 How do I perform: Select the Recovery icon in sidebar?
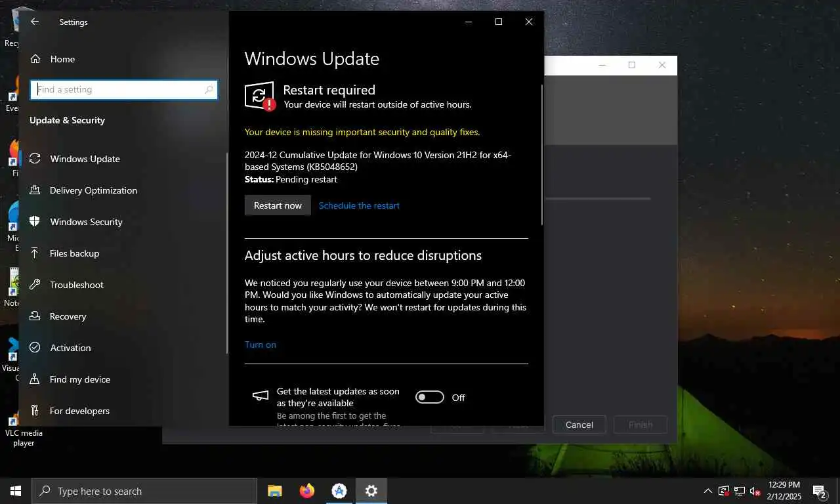click(x=35, y=316)
